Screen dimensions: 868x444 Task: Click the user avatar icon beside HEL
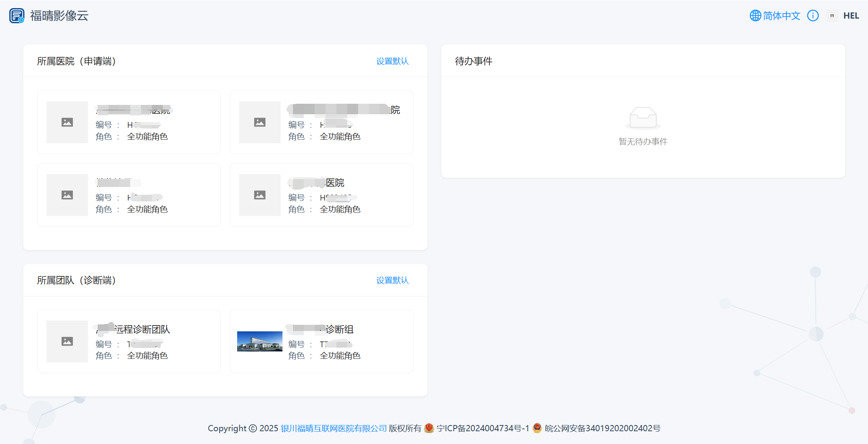(x=832, y=16)
